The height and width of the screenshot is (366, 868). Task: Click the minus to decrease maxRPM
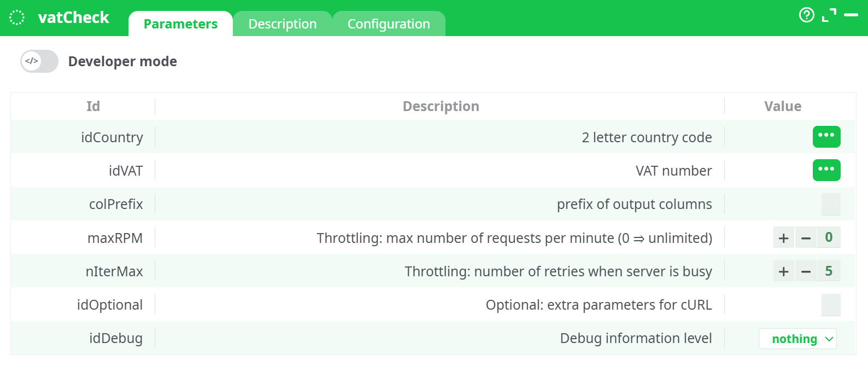tap(805, 237)
